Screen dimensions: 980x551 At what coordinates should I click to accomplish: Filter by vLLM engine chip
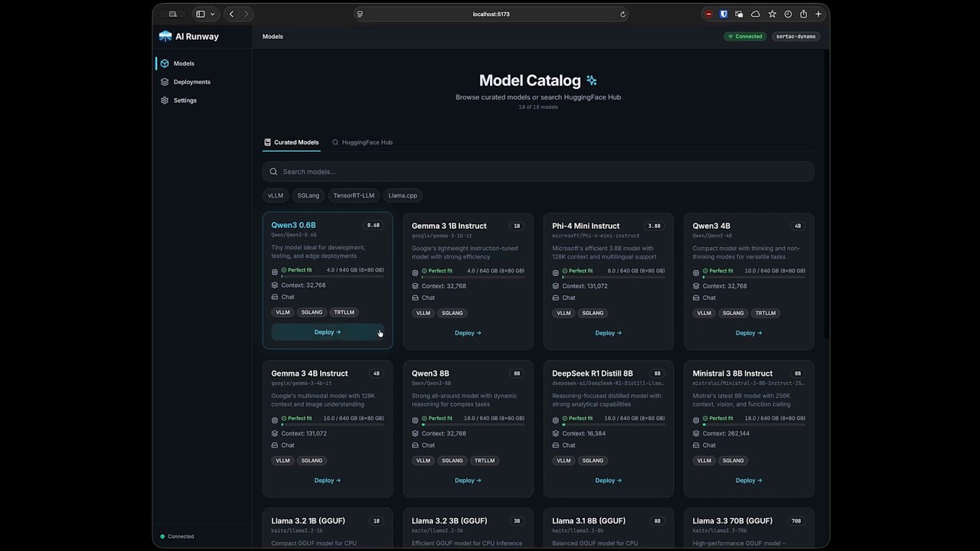pyautogui.click(x=276, y=195)
